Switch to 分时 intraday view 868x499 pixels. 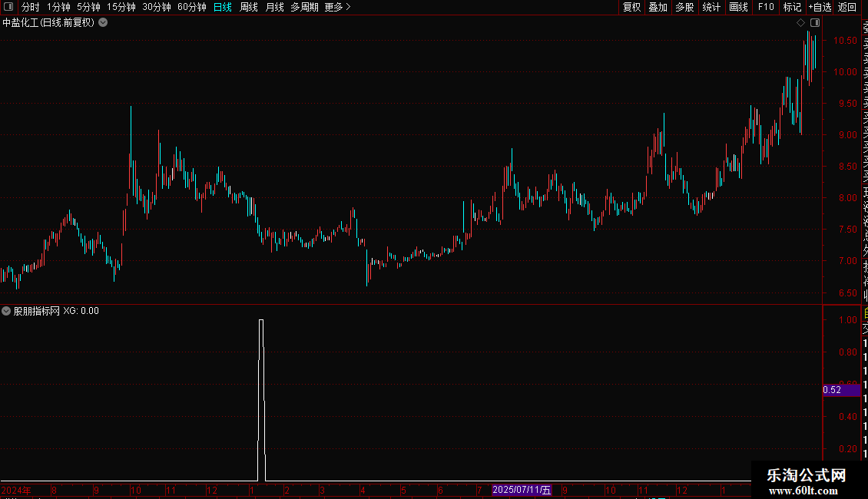pyautogui.click(x=31, y=7)
